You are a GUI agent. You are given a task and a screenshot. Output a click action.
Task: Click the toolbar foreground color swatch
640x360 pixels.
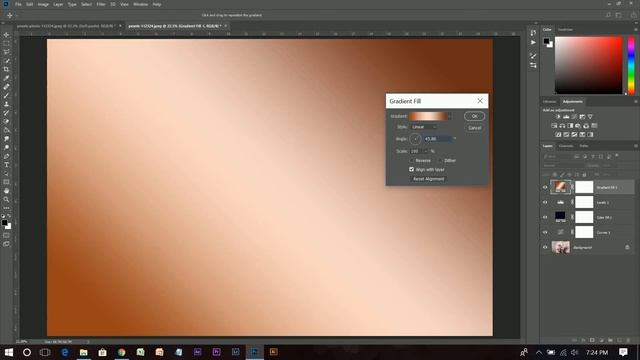(x=4, y=223)
